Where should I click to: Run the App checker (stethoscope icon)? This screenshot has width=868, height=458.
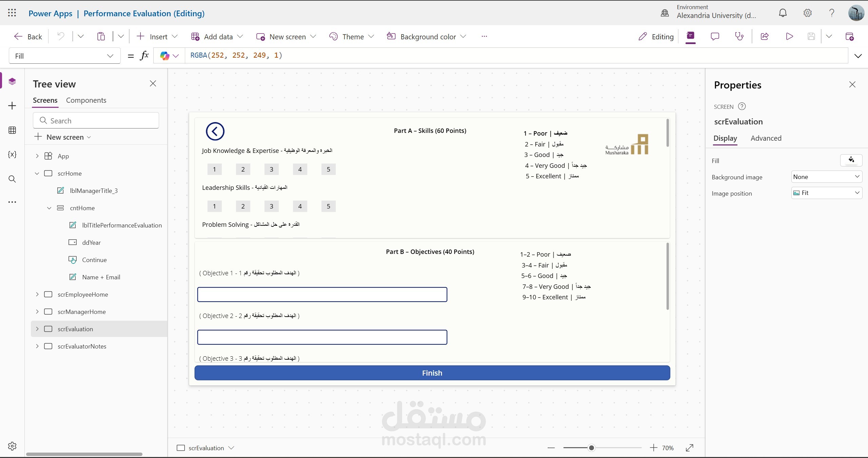coord(739,36)
